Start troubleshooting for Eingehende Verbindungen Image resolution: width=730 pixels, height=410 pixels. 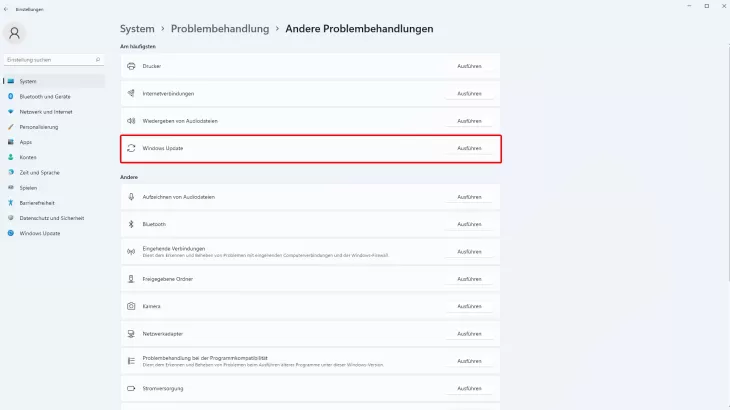tap(469, 252)
